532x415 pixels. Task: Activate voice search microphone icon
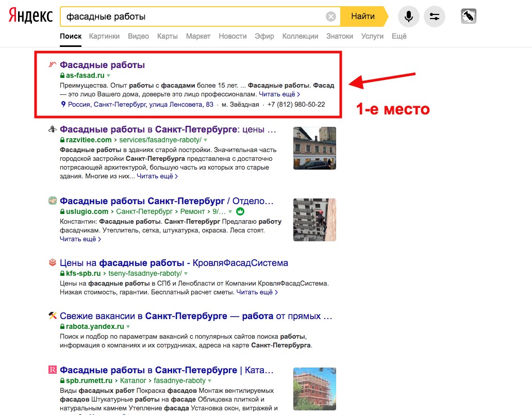coord(409,16)
